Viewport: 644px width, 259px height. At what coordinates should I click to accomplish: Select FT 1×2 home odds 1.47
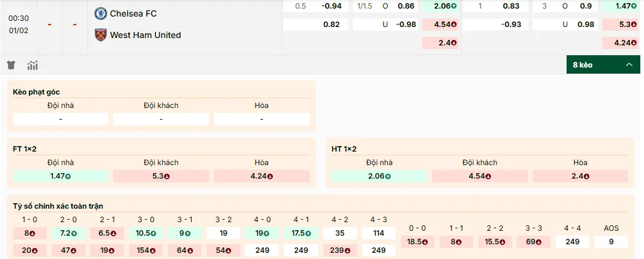point(60,176)
